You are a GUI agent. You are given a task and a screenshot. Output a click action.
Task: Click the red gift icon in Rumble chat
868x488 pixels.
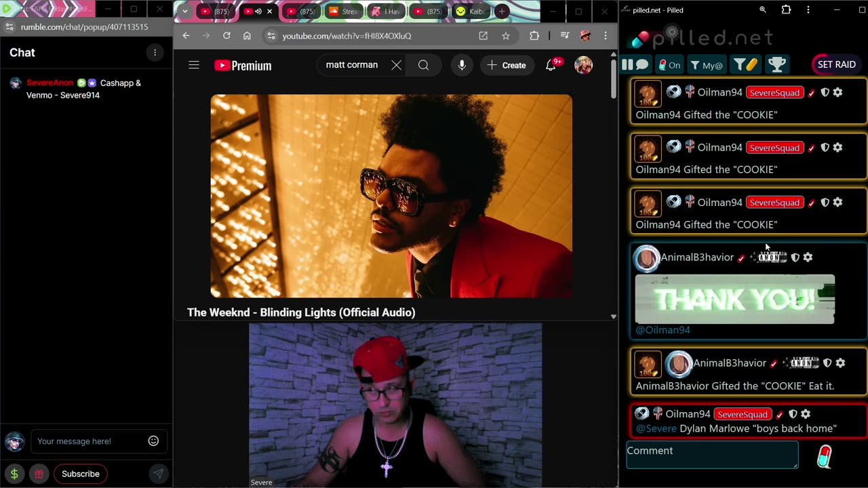pos(39,474)
